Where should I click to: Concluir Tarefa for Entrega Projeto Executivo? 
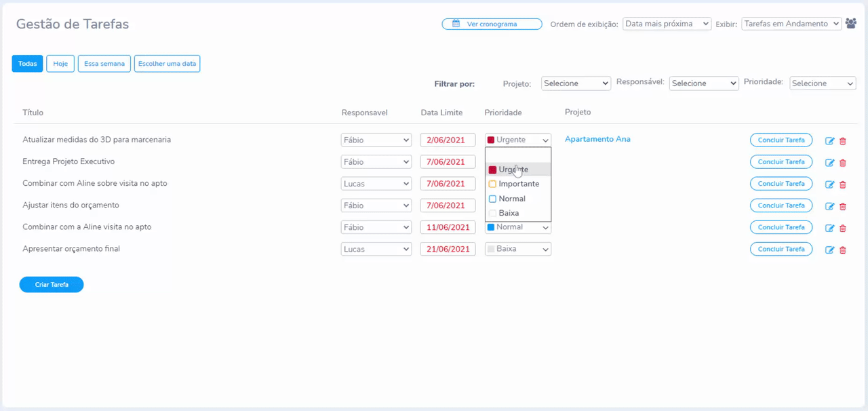tap(781, 162)
